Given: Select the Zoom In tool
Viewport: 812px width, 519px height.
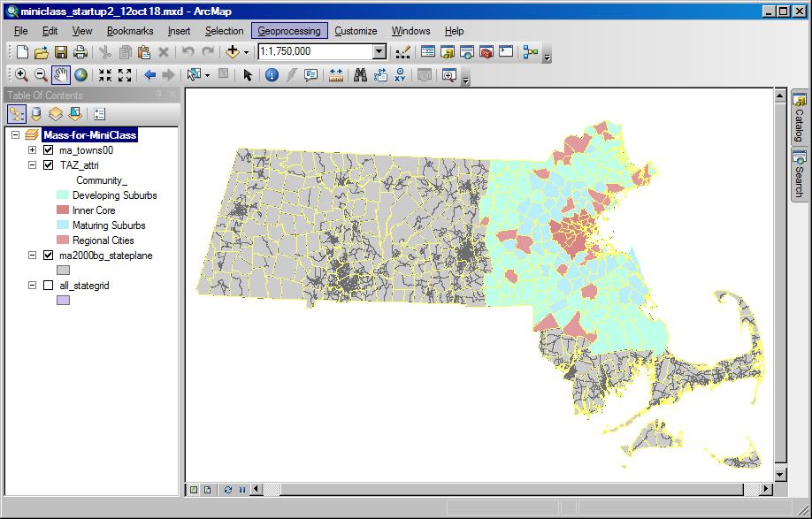Looking at the screenshot, I should [x=20, y=75].
